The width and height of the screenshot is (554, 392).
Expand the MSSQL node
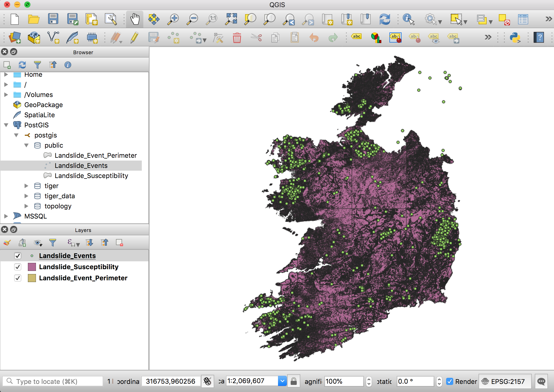pos(6,216)
